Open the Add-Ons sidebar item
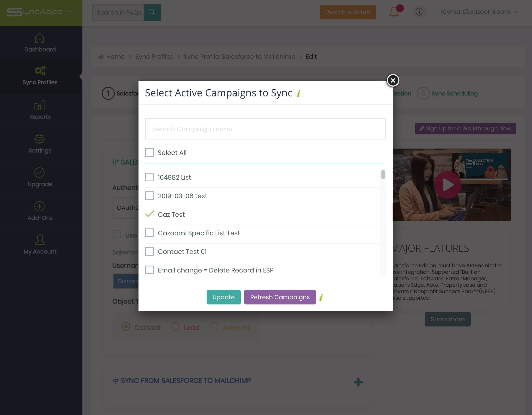Viewport: 532px width, 415px height. click(x=40, y=211)
